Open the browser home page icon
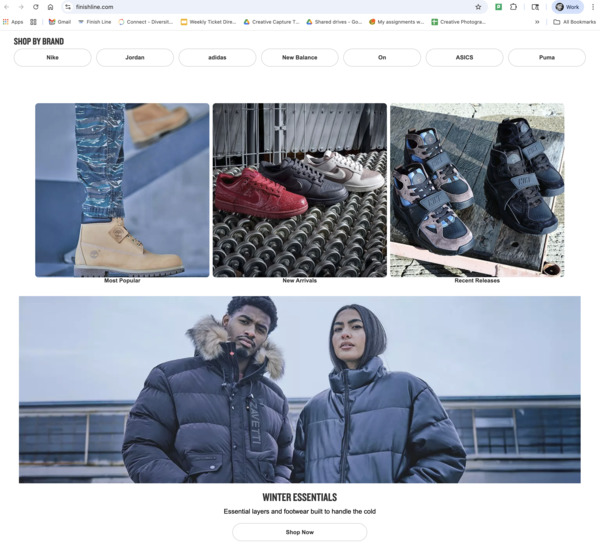The width and height of the screenshot is (600, 547). (50, 7)
